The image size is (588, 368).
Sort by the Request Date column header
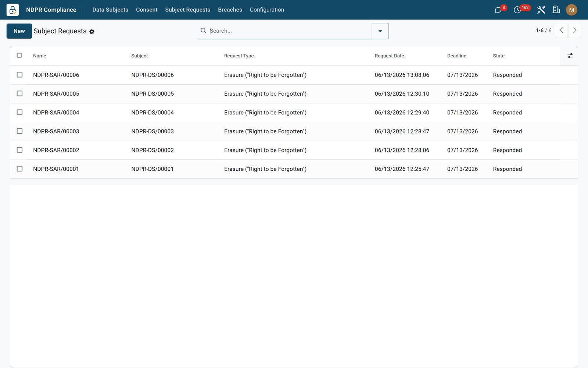click(389, 56)
